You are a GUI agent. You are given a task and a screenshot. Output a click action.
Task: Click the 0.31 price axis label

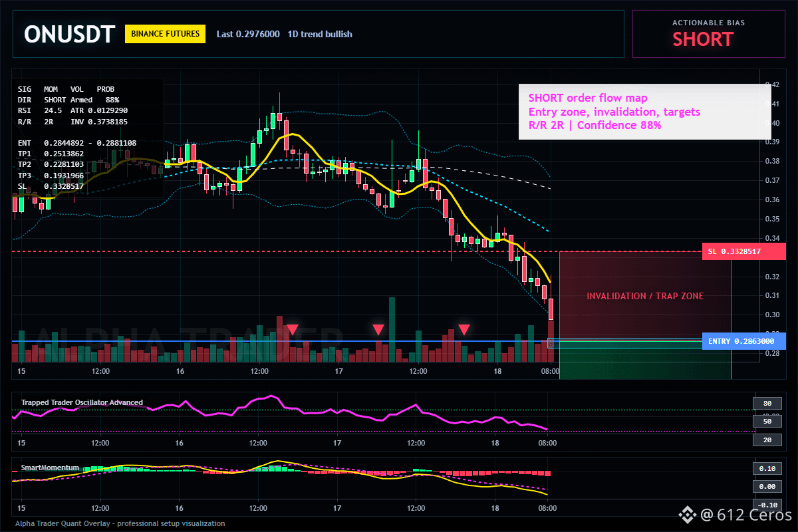pyautogui.click(x=772, y=295)
